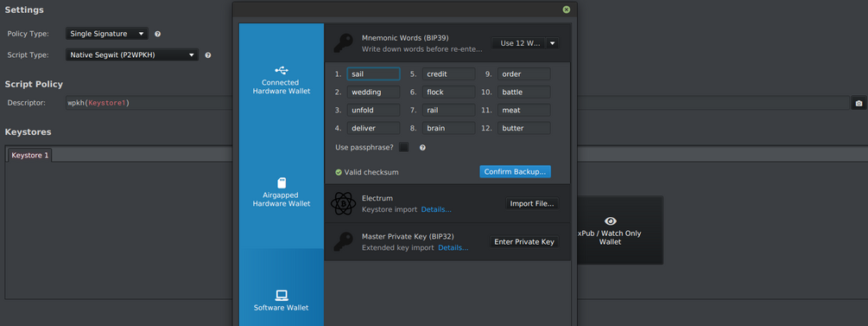Click the Master Private Key key icon

pyautogui.click(x=343, y=242)
